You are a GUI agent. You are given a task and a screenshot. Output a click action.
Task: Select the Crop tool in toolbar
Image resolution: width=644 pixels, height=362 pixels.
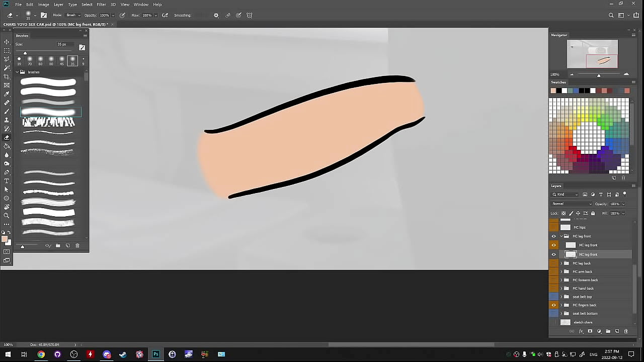pos(7,76)
